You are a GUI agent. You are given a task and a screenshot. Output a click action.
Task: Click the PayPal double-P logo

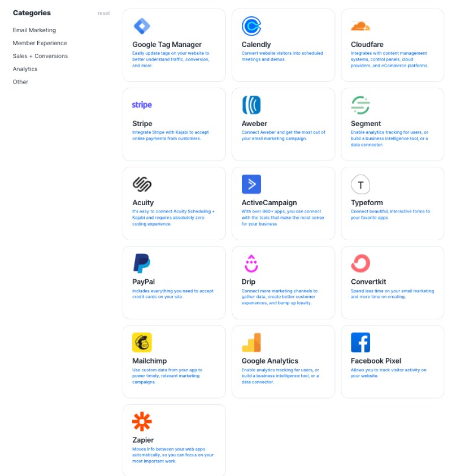pyautogui.click(x=142, y=263)
